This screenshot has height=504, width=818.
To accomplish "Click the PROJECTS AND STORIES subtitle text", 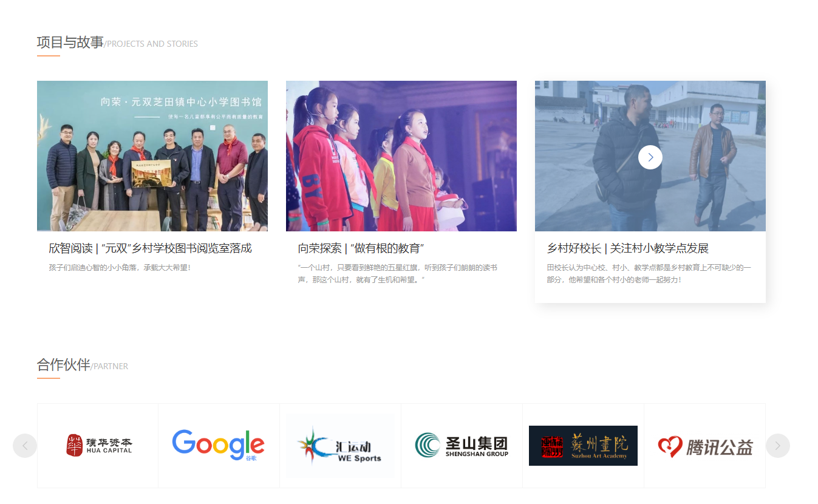I will pyautogui.click(x=152, y=44).
